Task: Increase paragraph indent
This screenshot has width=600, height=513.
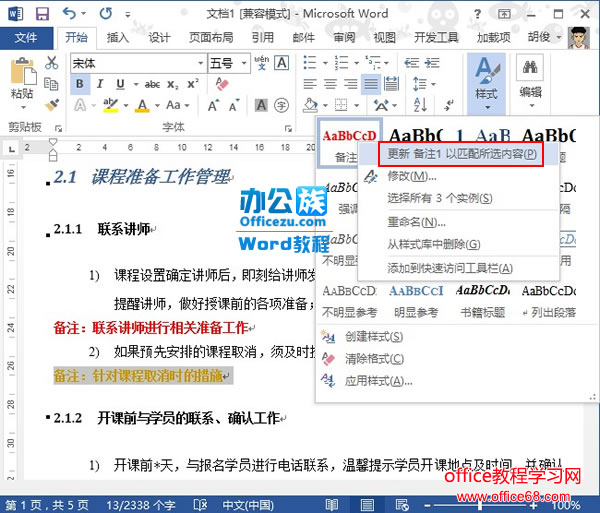Action: (432, 63)
